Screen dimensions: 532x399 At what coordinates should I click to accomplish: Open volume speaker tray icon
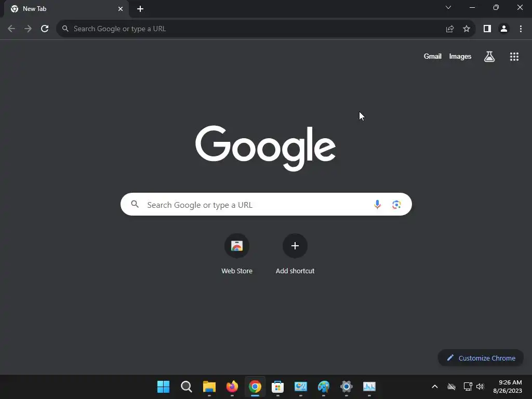tap(480, 387)
